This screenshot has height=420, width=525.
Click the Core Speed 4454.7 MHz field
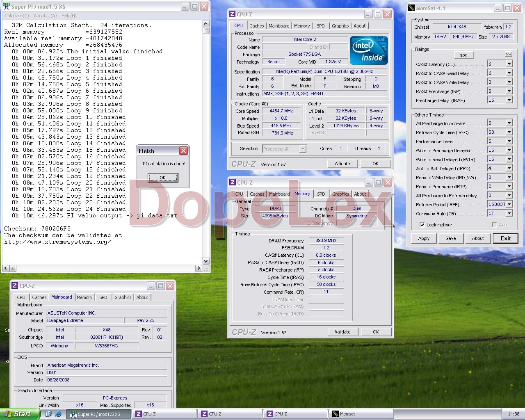pyautogui.click(x=281, y=111)
